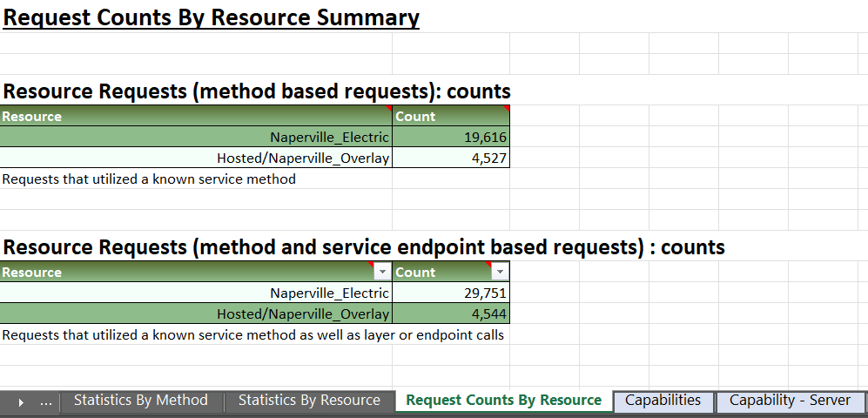The image size is (868, 418).
Task: Select the method based requests heading
Action: (256, 91)
